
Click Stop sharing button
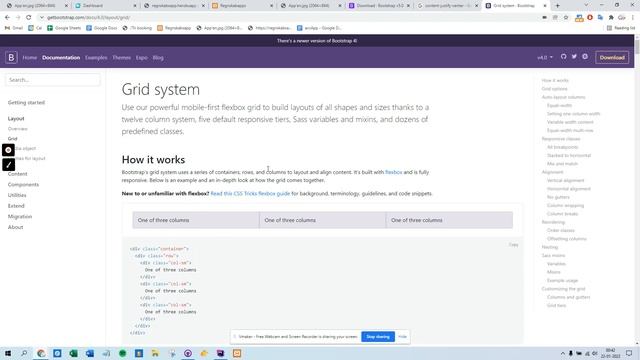pos(378,337)
